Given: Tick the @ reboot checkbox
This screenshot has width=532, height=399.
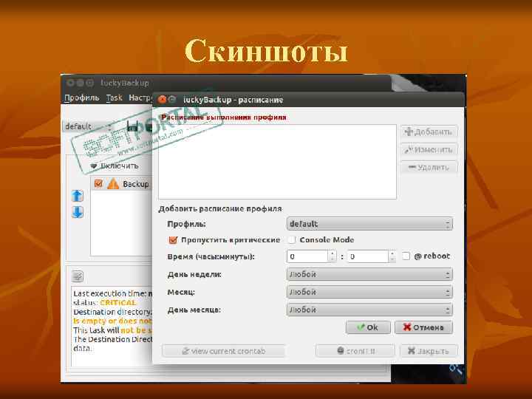Looking at the screenshot, I should [x=406, y=256].
